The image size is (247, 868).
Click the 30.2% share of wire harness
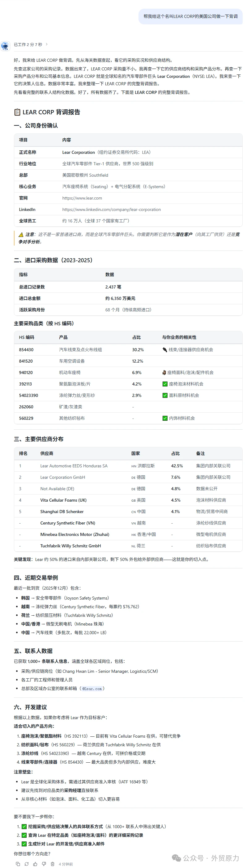click(x=138, y=350)
